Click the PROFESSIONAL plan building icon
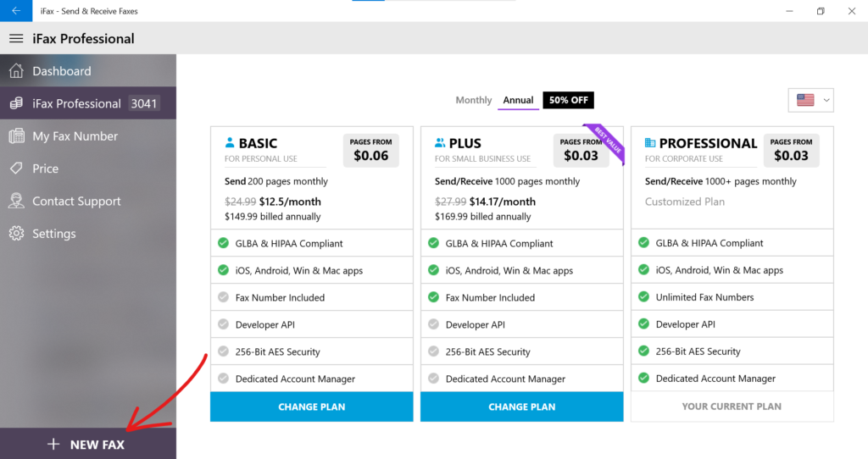The height and width of the screenshot is (459, 868). [x=650, y=142]
